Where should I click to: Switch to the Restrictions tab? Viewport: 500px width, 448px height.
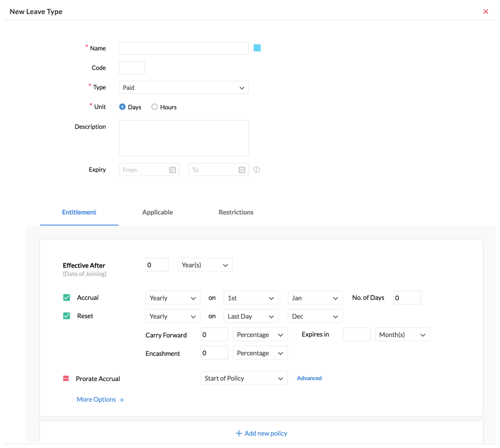click(236, 212)
